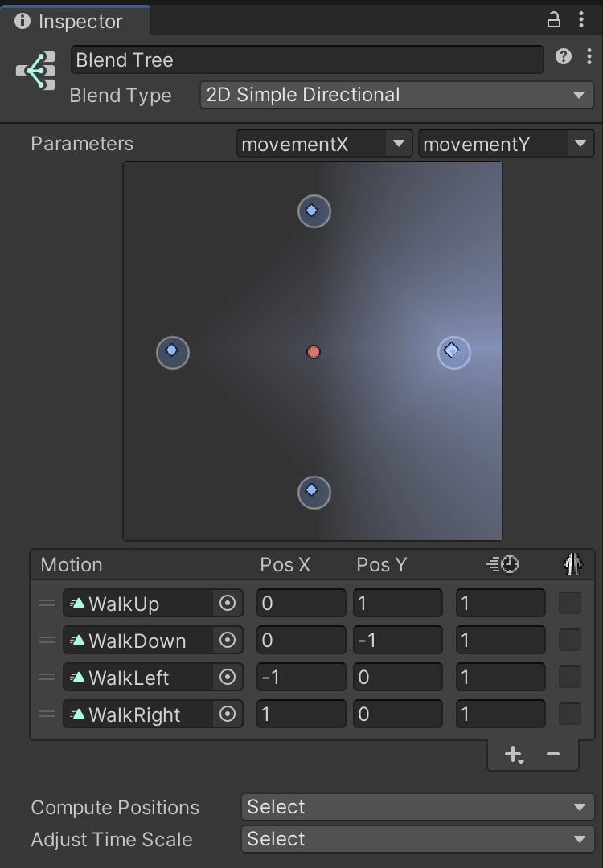
Task: Check the mirror checkbox for WalkRight
Action: (570, 714)
